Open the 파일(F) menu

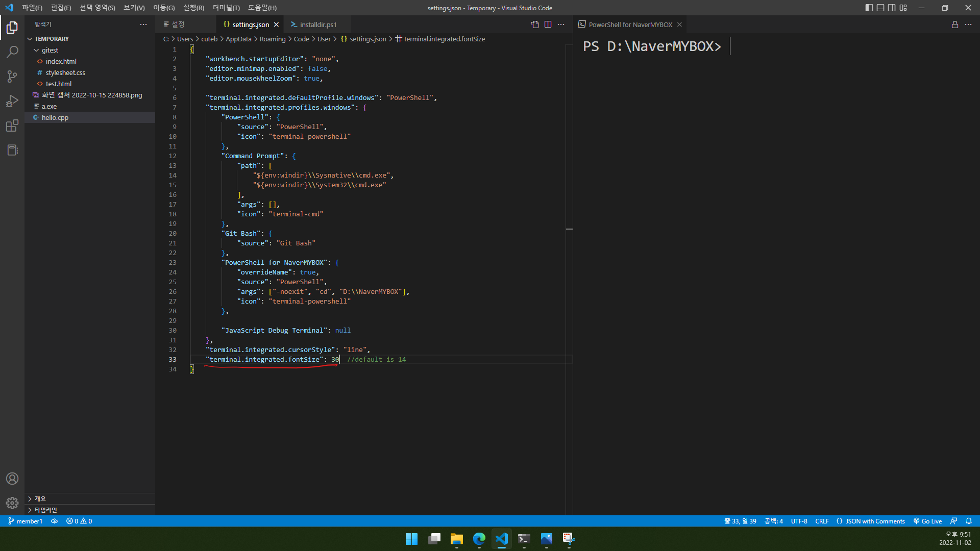(x=32, y=8)
